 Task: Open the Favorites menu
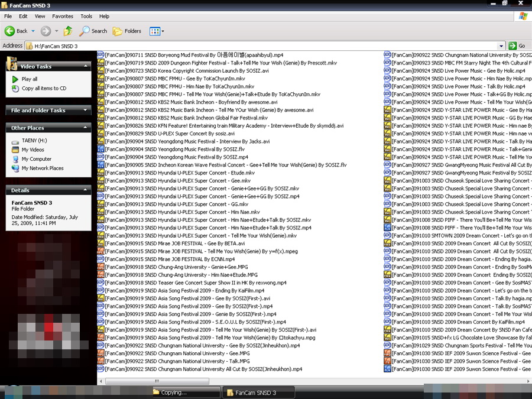point(63,17)
